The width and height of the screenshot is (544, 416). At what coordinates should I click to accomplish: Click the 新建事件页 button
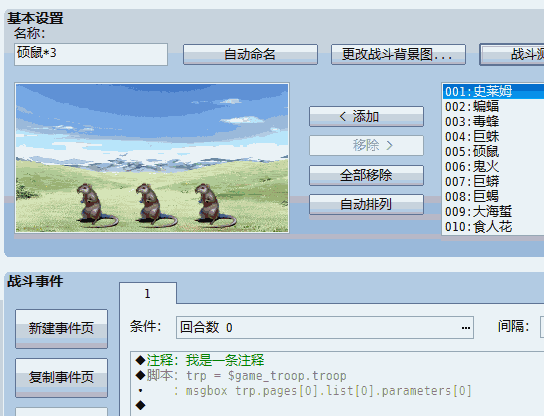click(x=61, y=329)
